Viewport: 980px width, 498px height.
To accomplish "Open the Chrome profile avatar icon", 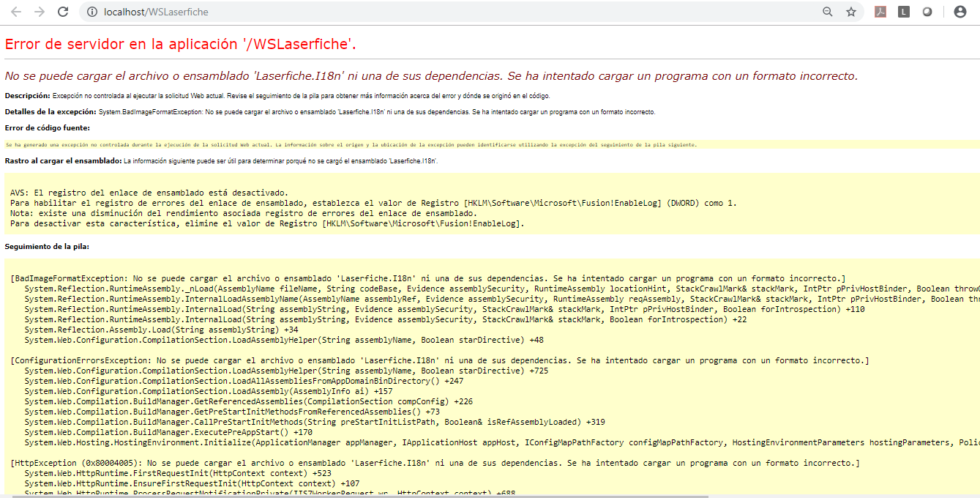I will [960, 12].
